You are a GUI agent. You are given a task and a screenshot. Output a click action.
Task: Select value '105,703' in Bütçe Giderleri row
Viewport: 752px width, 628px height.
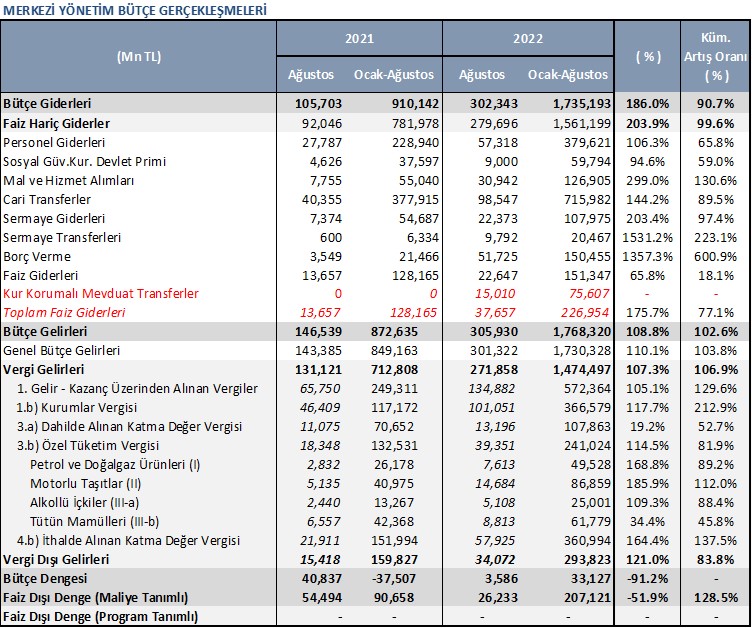318,104
